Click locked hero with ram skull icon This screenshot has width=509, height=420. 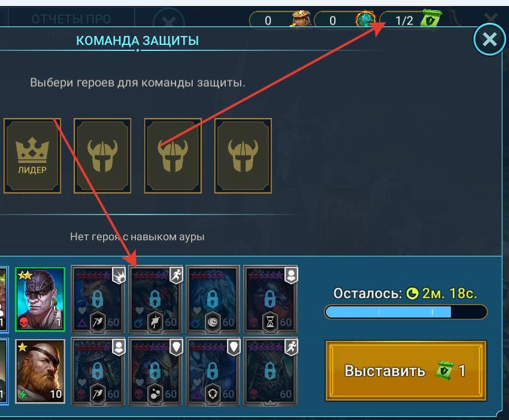coord(213,371)
